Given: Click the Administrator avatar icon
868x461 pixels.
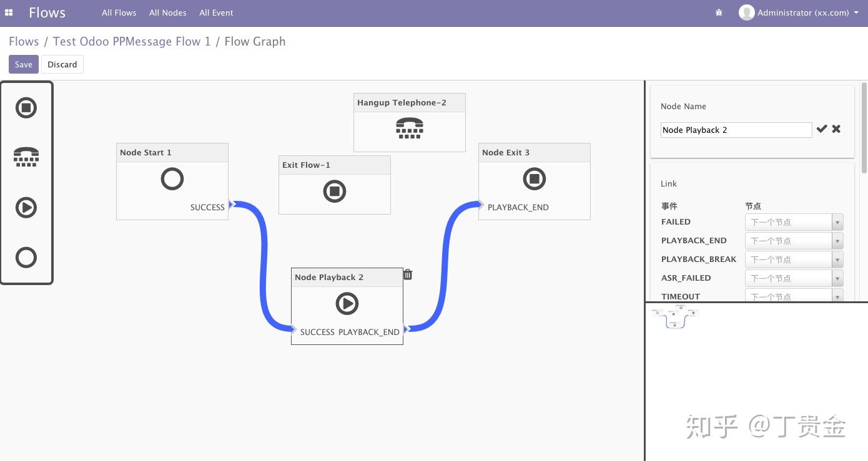Looking at the screenshot, I should pos(746,12).
